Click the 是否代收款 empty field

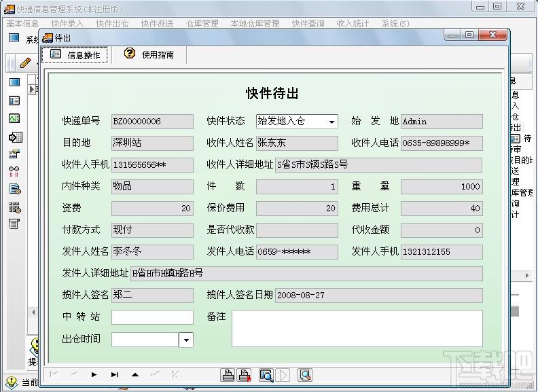point(297,230)
